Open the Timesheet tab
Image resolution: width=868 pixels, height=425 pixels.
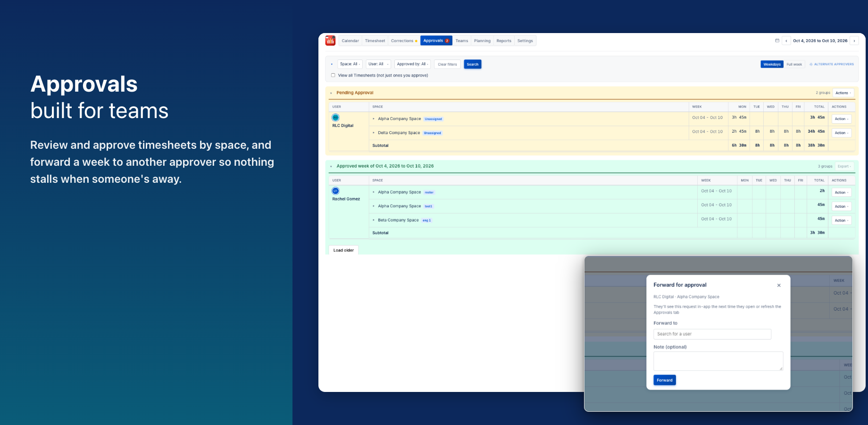click(375, 41)
